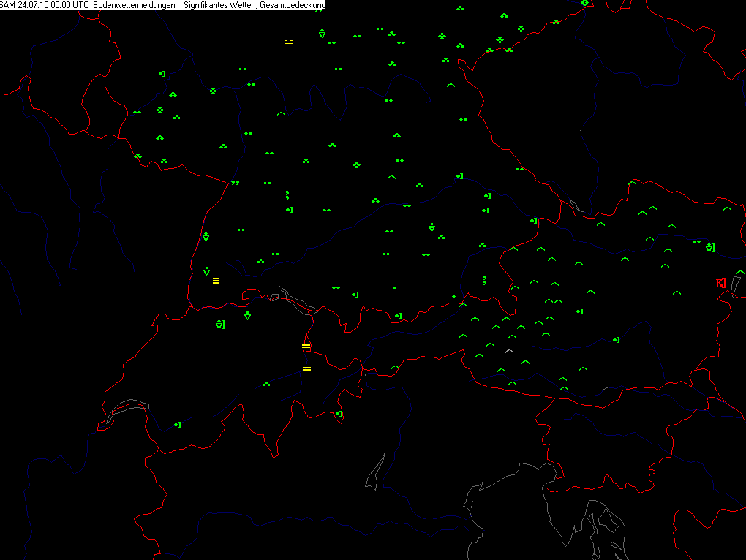Click the yellow fog symbol near the Rhine border
The image size is (746, 560).
click(x=216, y=281)
